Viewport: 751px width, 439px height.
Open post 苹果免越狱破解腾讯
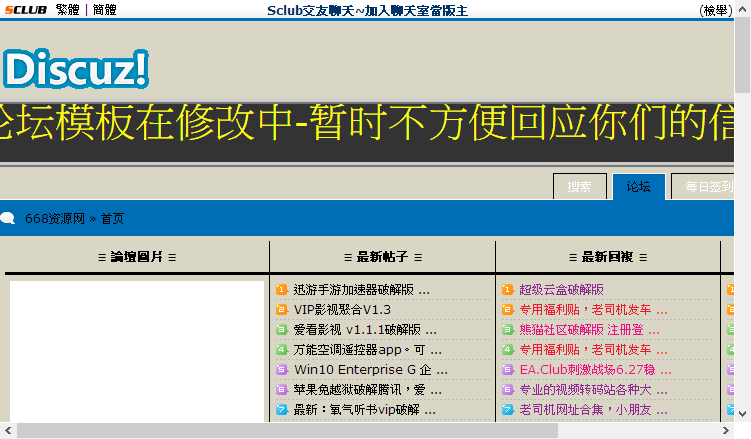pyautogui.click(x=367, y=390)
